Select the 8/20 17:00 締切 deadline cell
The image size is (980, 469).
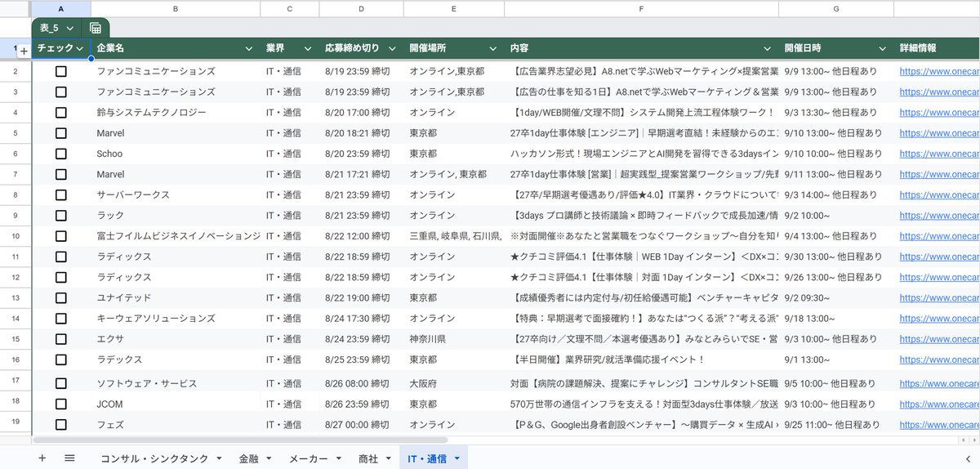pos(361,112)
